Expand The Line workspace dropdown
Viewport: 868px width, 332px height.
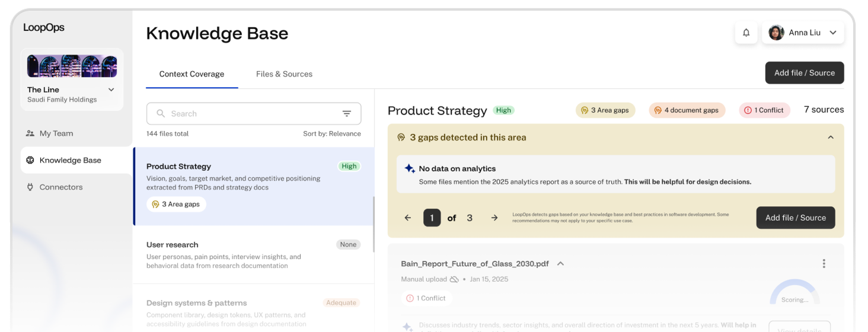tap(111, 90)
